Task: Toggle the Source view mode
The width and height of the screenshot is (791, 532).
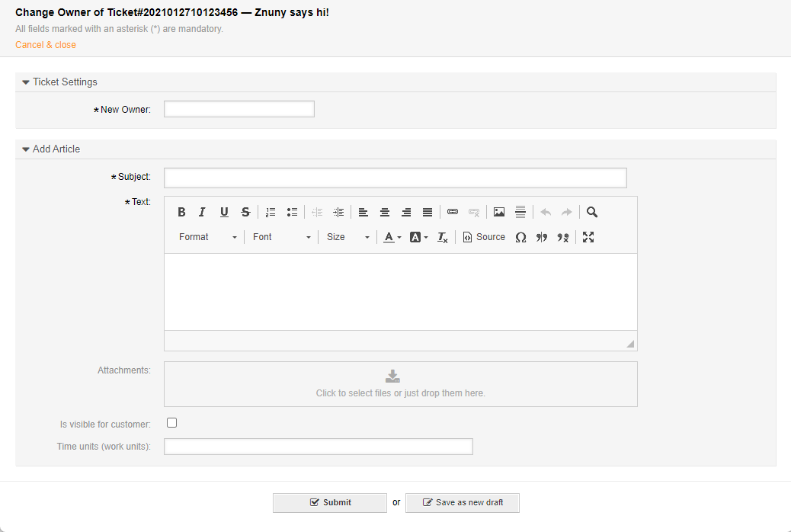Action: click(x=484, y=237)
